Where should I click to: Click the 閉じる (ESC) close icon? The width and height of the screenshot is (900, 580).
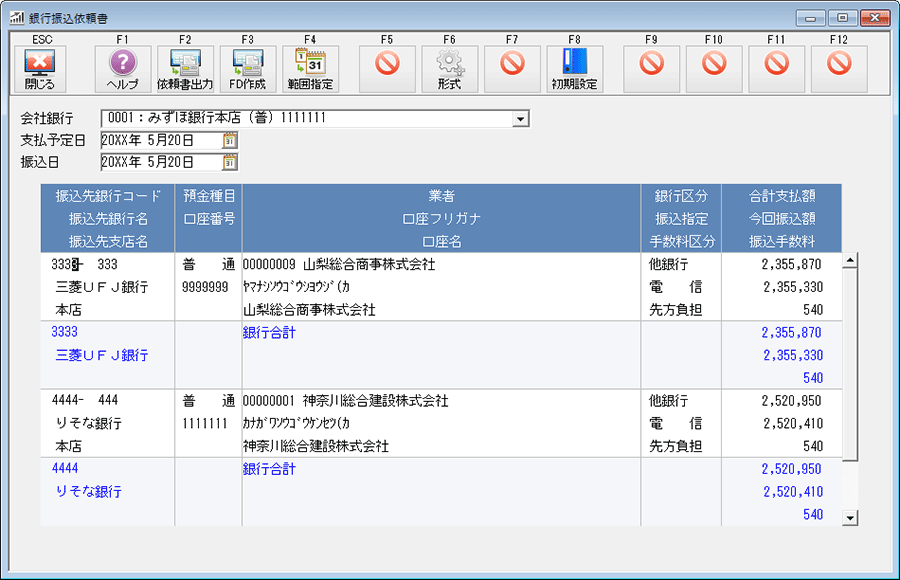tap(40, 69)
